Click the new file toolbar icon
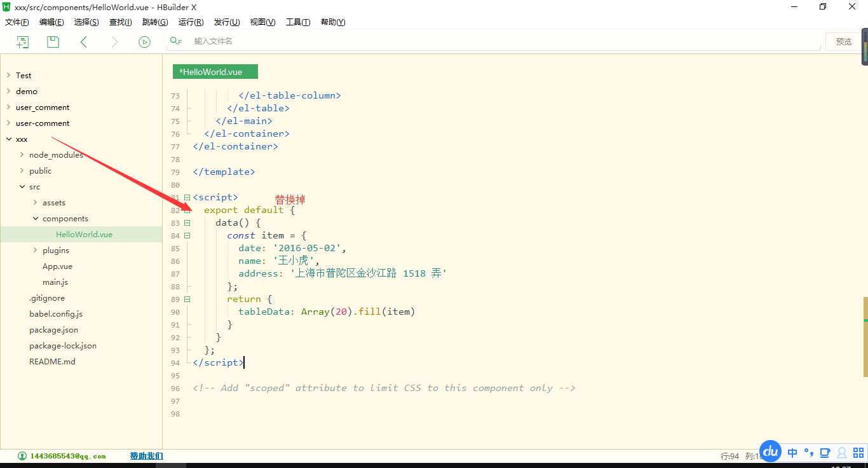 (x=23, y=42)
